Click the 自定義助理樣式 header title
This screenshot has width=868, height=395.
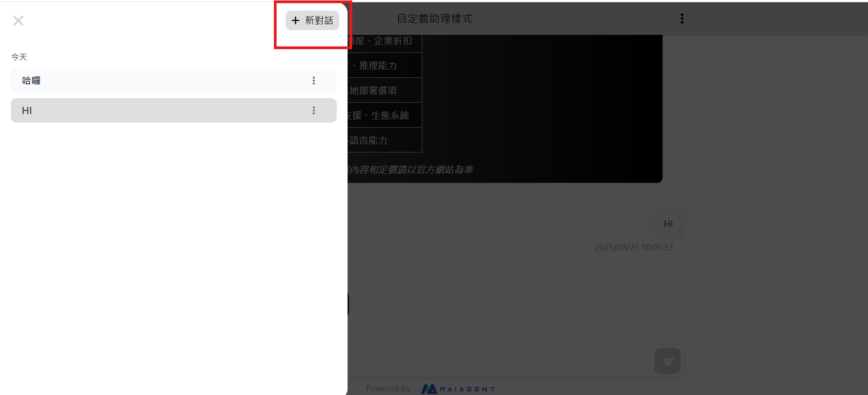click(434, 19)
